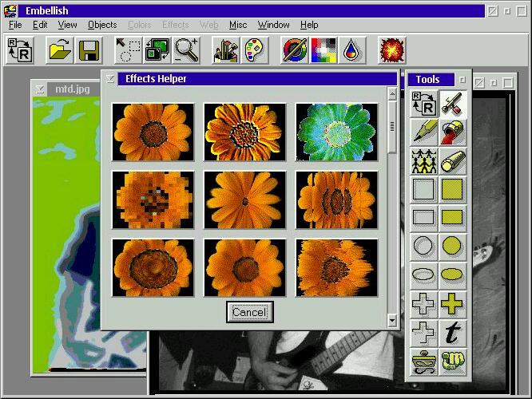The height and width of the screenshot is (399, 532).
Task: Click Effects Helper scrollbar down arrow
Action: [x=392, y=320]
